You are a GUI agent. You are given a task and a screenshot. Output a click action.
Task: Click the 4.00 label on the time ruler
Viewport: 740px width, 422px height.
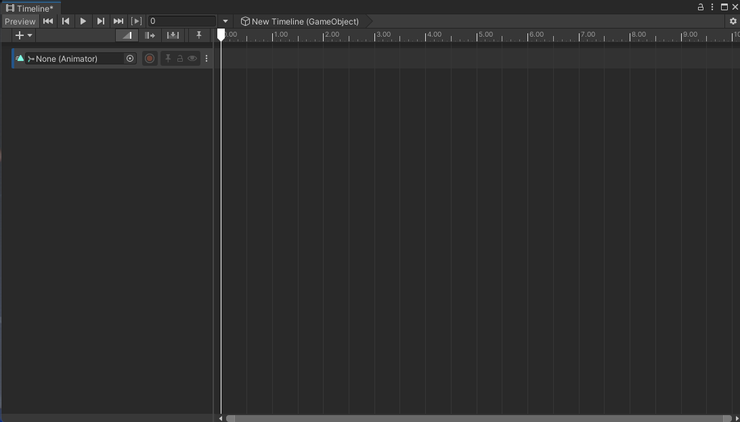tap(434, 34)
